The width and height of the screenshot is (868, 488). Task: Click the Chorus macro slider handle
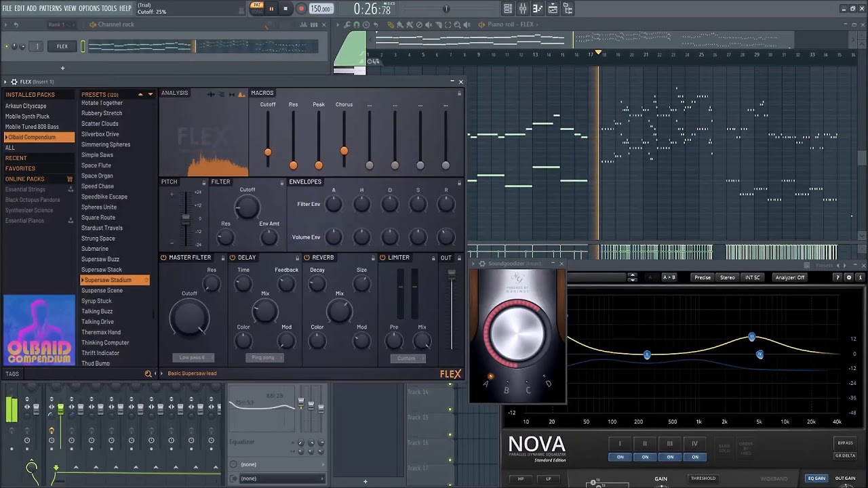click(x=344, y=150)
